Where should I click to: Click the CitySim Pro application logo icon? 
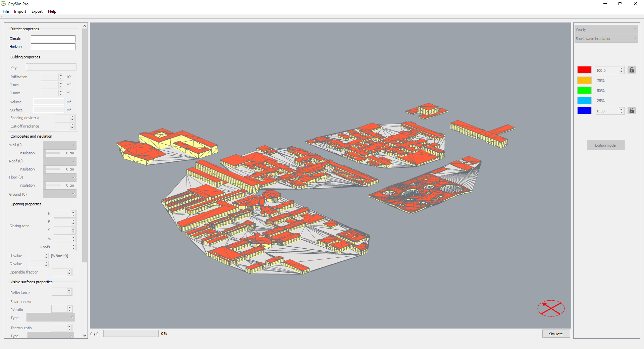[3, 4]
